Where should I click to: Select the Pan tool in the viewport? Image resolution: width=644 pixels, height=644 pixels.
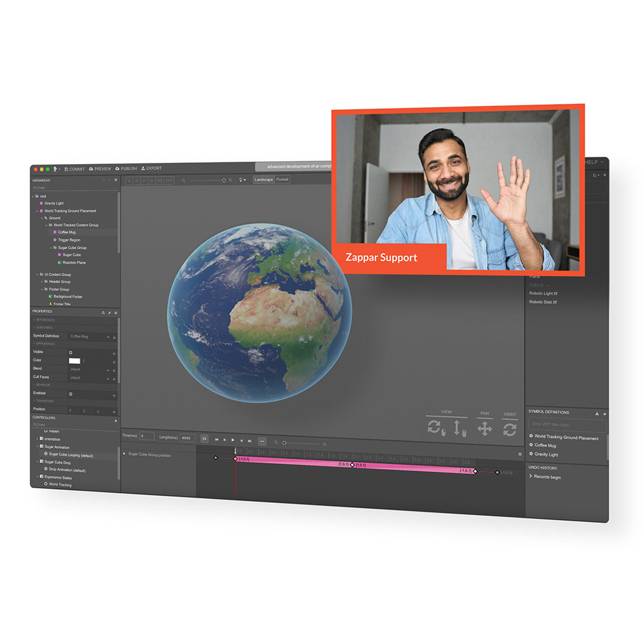click(x=485, y=428)
